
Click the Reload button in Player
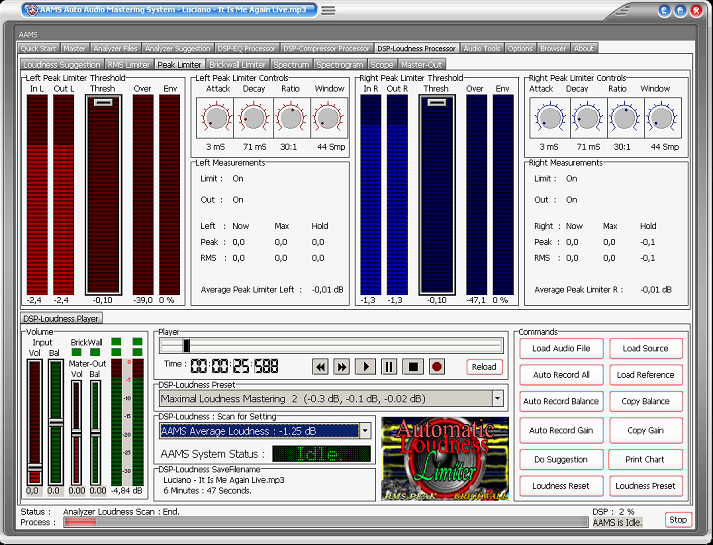[x=484, y=366]
